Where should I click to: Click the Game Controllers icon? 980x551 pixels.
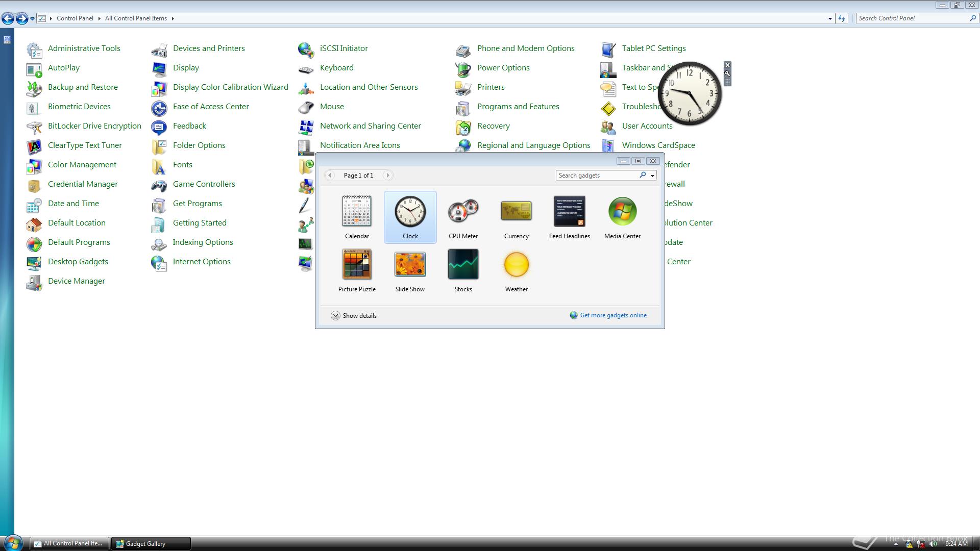(x=159, y=185)
